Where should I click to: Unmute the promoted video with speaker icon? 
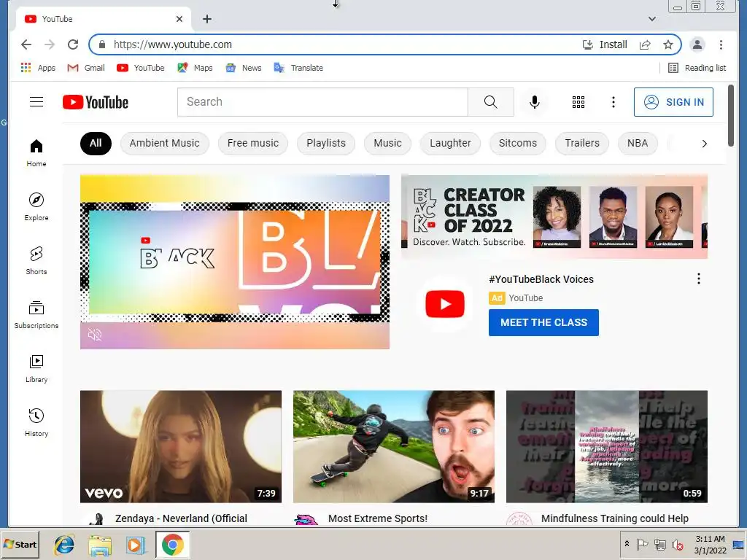coord(95,335)
